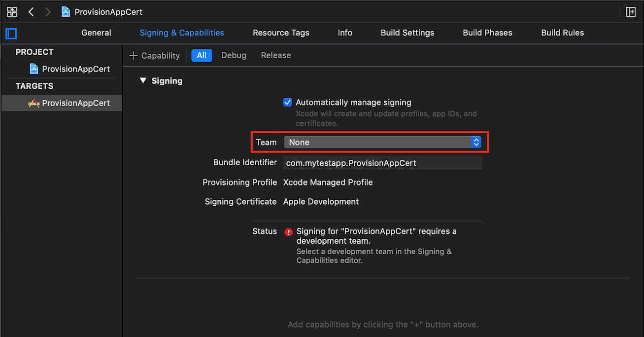Select the Debug configuration filter
Viewport: 644px width, 337px height.
[x=234, y=56]
